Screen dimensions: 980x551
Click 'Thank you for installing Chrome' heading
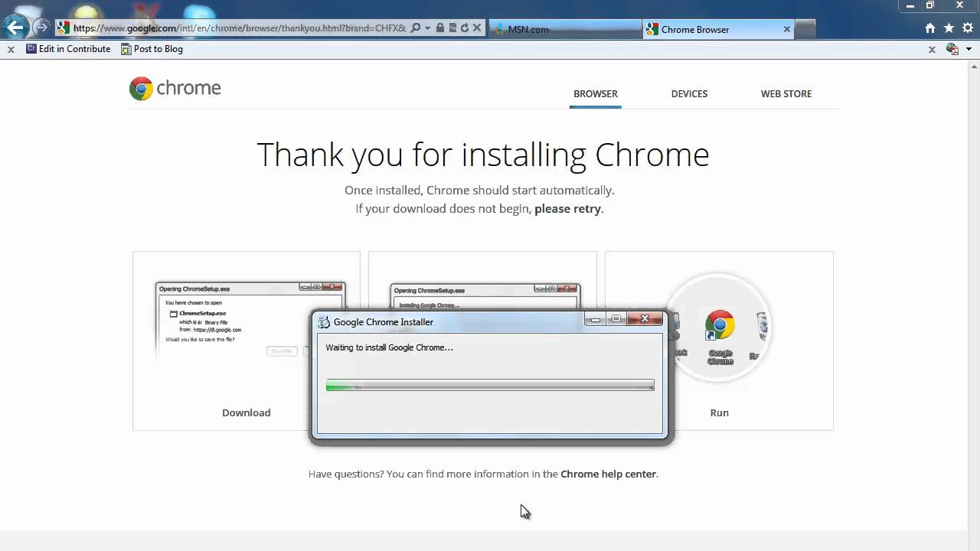[483, 155]
